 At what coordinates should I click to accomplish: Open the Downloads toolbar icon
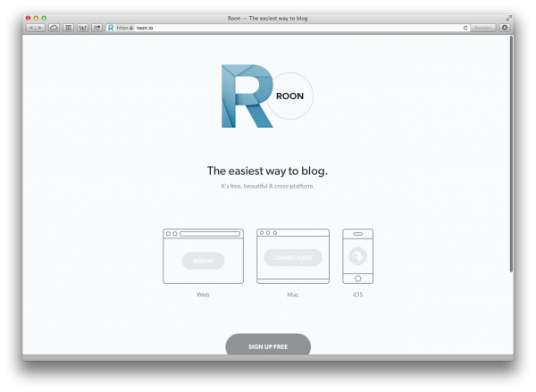pos(505,28)
